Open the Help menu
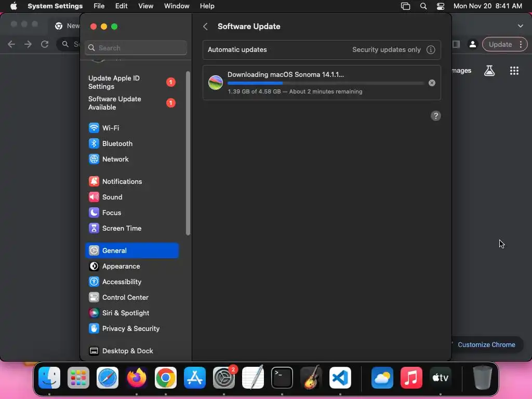 (207, 6)
